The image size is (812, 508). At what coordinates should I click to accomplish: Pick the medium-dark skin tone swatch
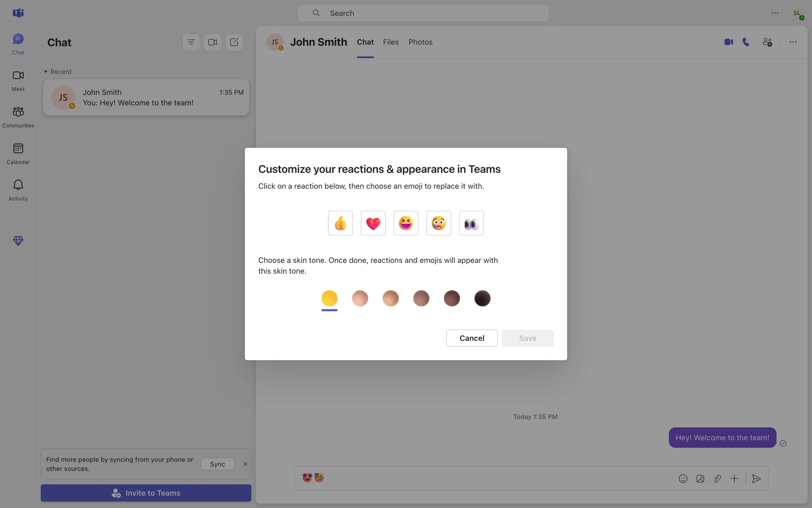pos(452,298)
